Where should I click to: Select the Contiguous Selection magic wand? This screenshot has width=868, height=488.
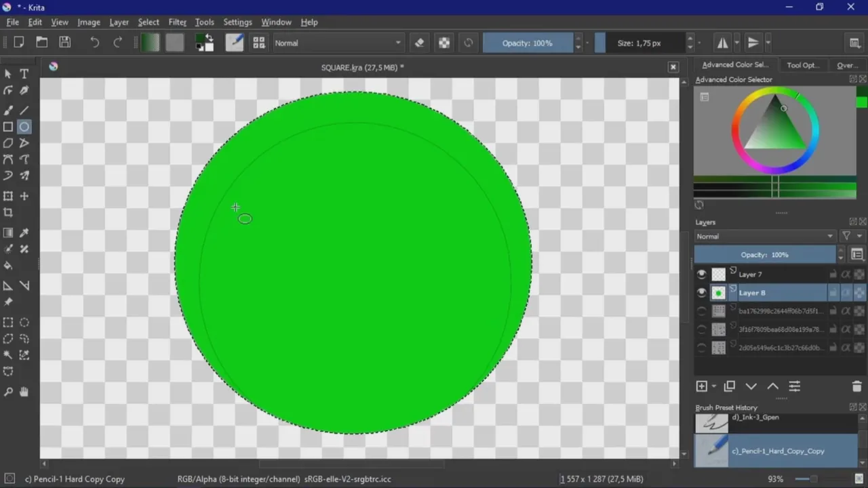[x=8, y=355]
